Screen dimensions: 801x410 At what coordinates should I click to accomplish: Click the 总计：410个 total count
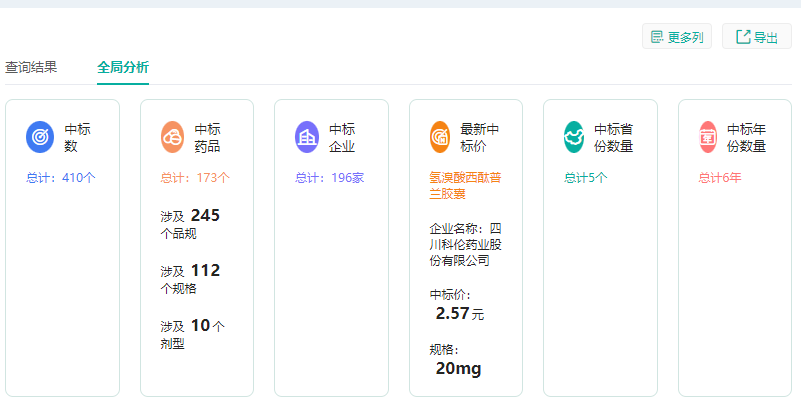click(61, 178)
